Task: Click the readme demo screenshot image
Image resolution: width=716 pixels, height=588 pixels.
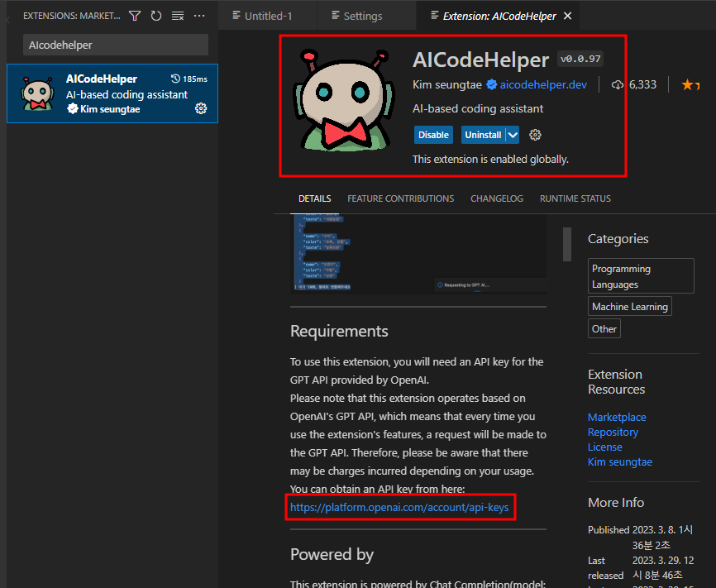Action: pyautogui.click(x=418, y=254)
